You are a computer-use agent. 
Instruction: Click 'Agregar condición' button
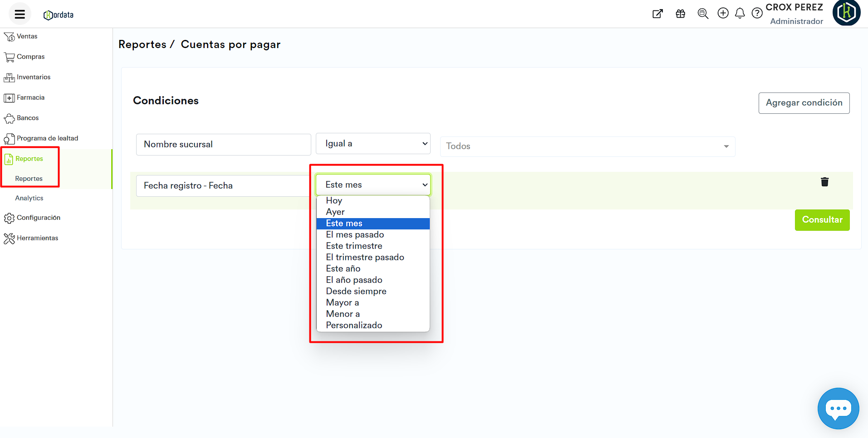click(804, 103)
